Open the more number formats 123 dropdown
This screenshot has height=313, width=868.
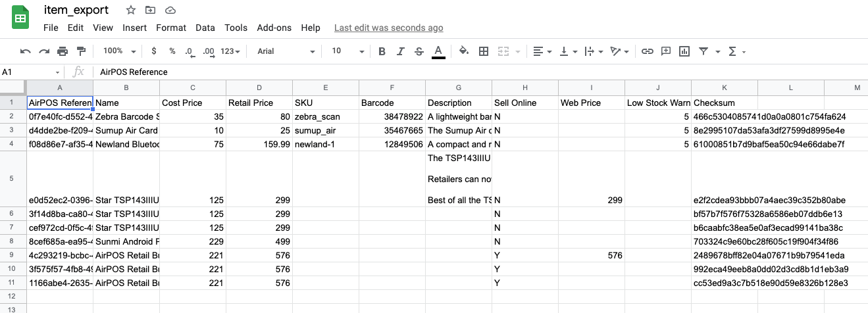click(x=231, y=51)
